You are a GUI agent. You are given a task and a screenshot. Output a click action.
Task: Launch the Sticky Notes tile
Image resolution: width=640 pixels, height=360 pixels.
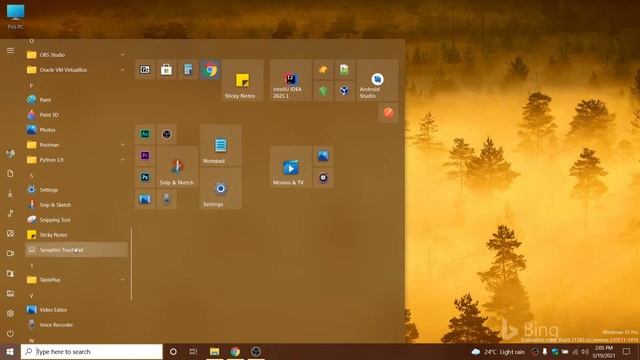tap(242, 80)
